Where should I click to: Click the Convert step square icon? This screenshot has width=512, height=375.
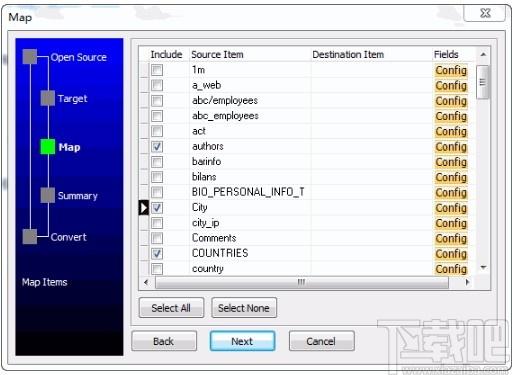click(x=30, y=237)
